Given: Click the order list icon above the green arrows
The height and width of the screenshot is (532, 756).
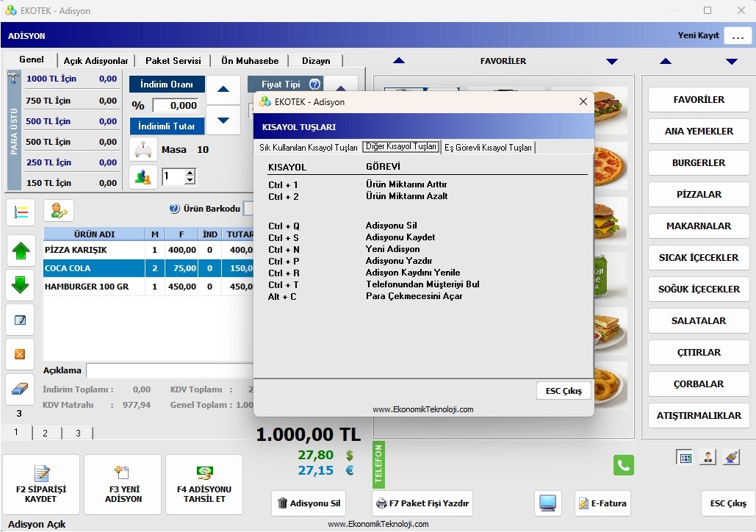Looking at the screenshot, I should (21, 212).
